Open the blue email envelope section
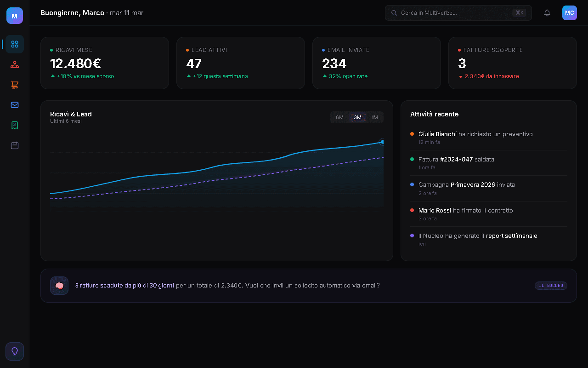The image size is (588, 368). tap(14, 105)
